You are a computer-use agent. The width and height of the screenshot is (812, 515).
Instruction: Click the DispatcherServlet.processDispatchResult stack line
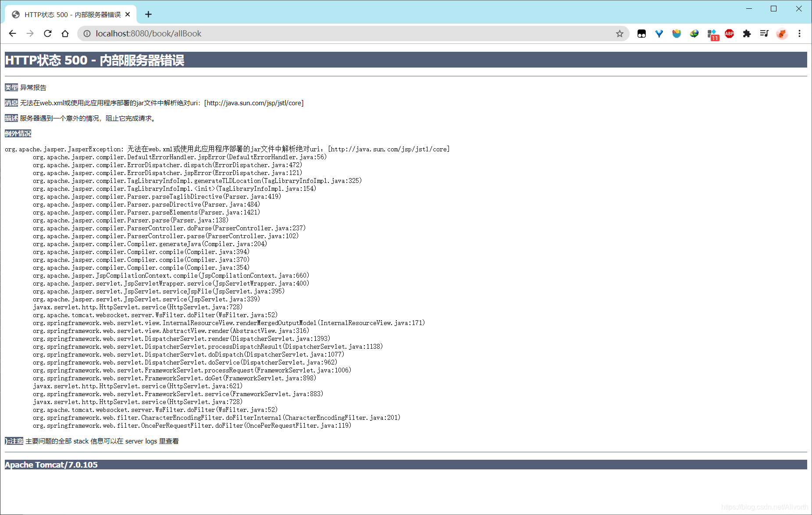(x=208, y=347)
